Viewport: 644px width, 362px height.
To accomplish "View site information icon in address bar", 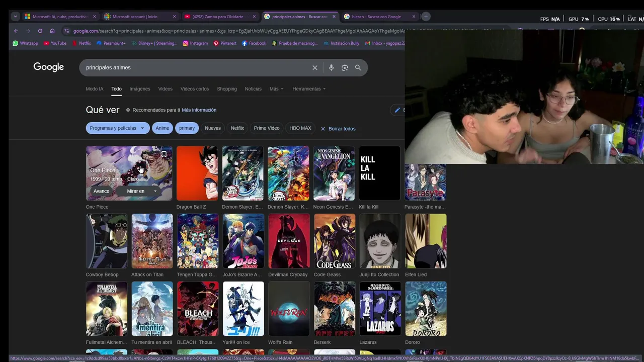I will tap(66, 31).
